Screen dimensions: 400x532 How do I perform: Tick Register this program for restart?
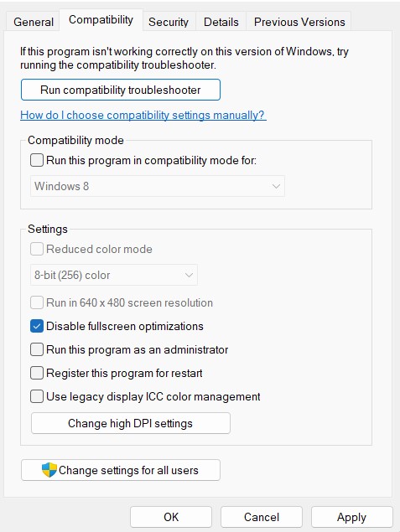(37, 373)
